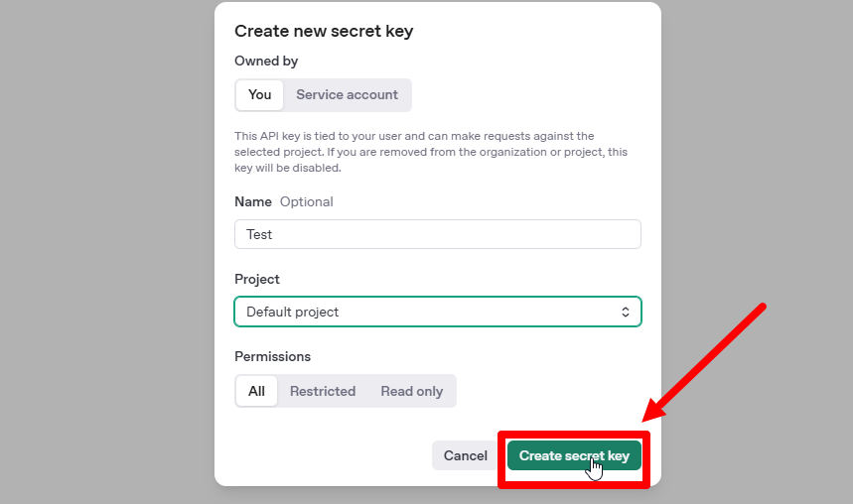
Task: Click the "Name" field label
Action: 253,201
